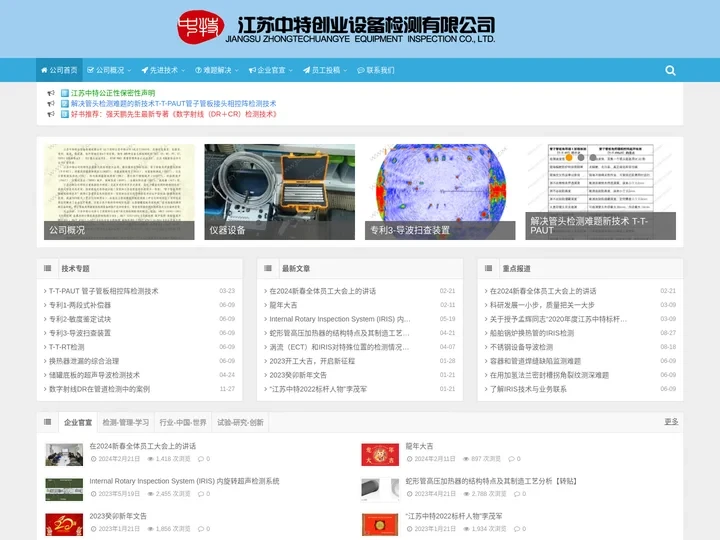
Task: Click thumbnail for Internal Rotary Inspection System
Action: coord(64,489)
